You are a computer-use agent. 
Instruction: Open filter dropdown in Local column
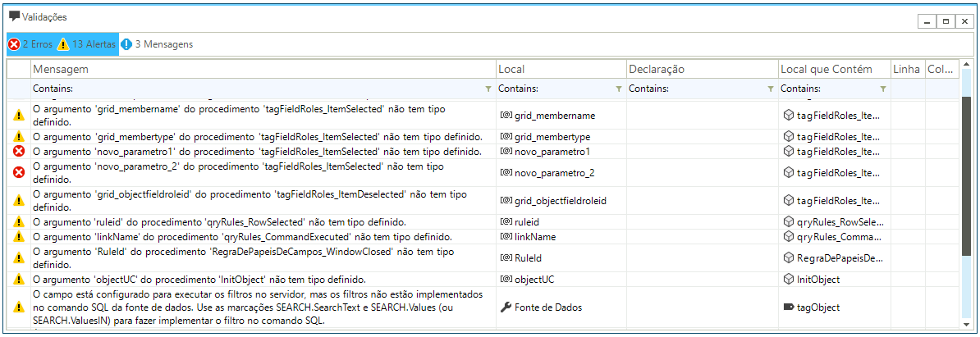click(619, 89)
